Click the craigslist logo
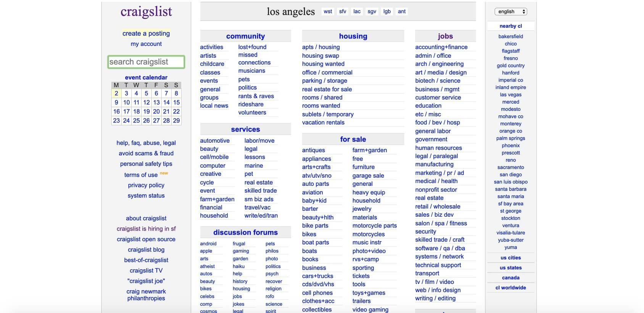Image resolution: width=644 pixels, height=313 pixels. point(146,12)
